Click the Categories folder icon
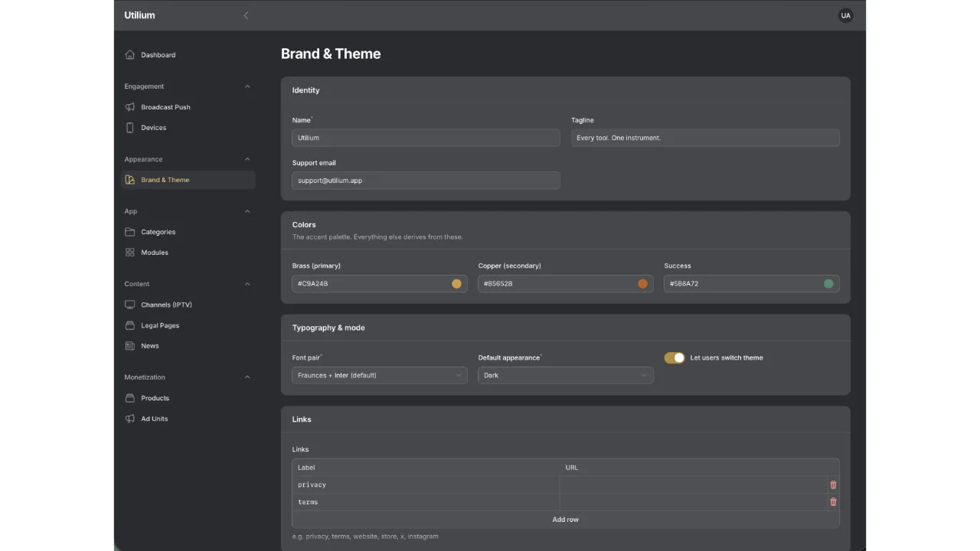Image resolution: width=980 pixels, height=551 pixels. click(129, 232)
